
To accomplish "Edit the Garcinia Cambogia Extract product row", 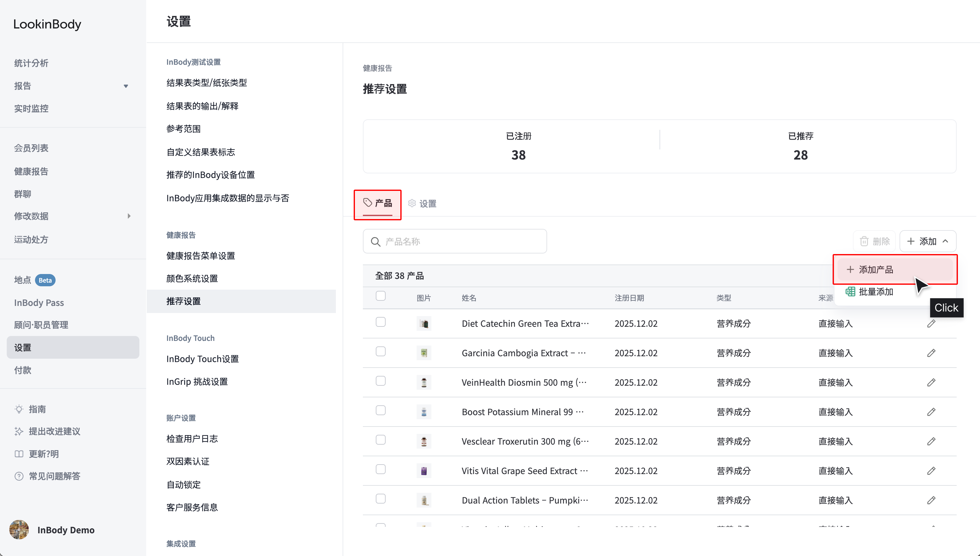I will 931,353.
